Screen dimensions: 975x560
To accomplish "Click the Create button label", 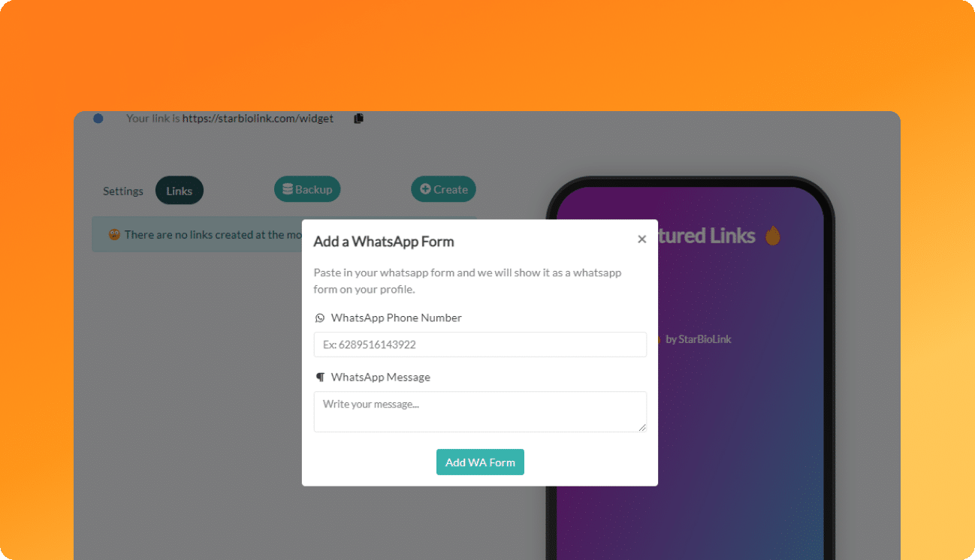I will point(451,190).
